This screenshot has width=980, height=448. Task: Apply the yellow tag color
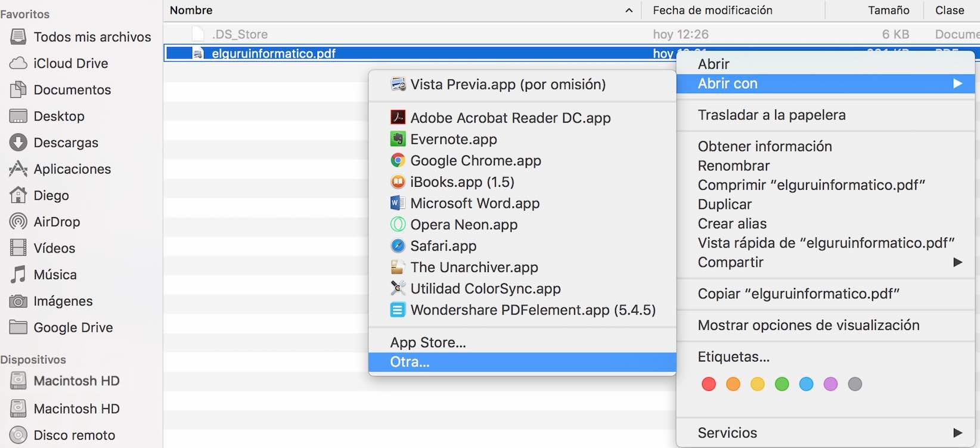[x=758, y=384]
